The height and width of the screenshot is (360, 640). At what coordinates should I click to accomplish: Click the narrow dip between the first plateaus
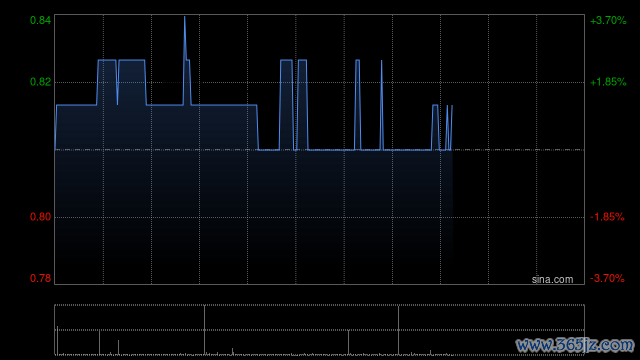tap(118, 84)
